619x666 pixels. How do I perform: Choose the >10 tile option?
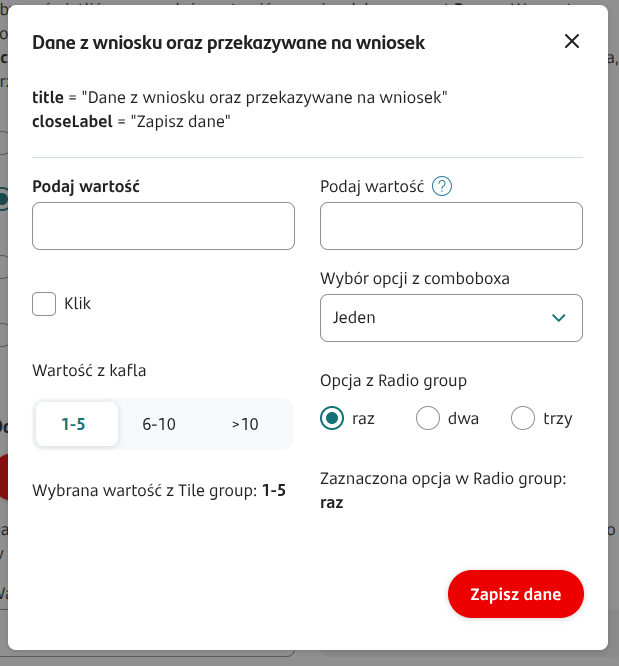point(245,424)
